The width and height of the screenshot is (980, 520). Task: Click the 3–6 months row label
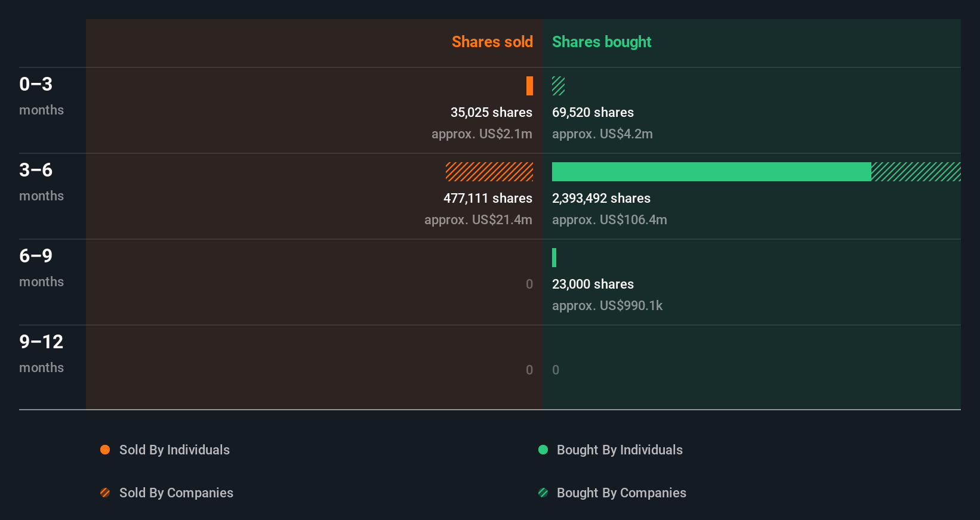[x=41, y=182]
